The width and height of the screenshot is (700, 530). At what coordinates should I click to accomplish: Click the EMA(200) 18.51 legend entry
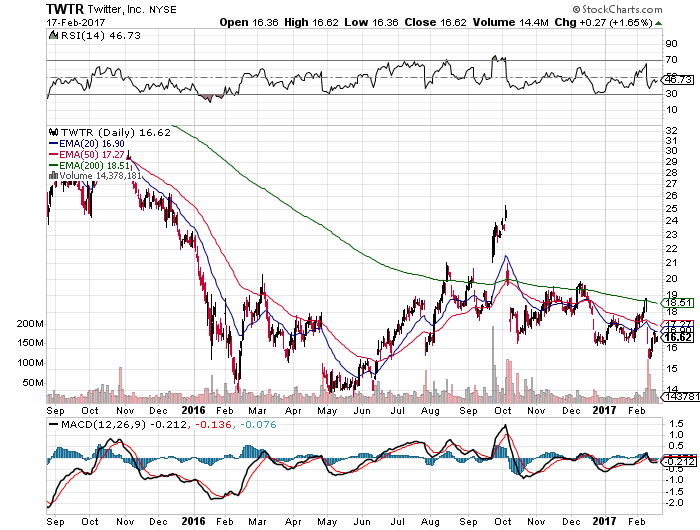[89, 165]
